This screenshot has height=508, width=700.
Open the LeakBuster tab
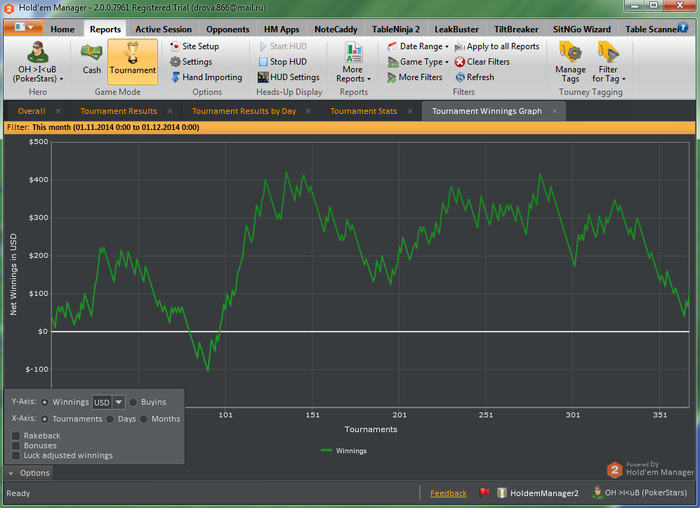(456, 29)
